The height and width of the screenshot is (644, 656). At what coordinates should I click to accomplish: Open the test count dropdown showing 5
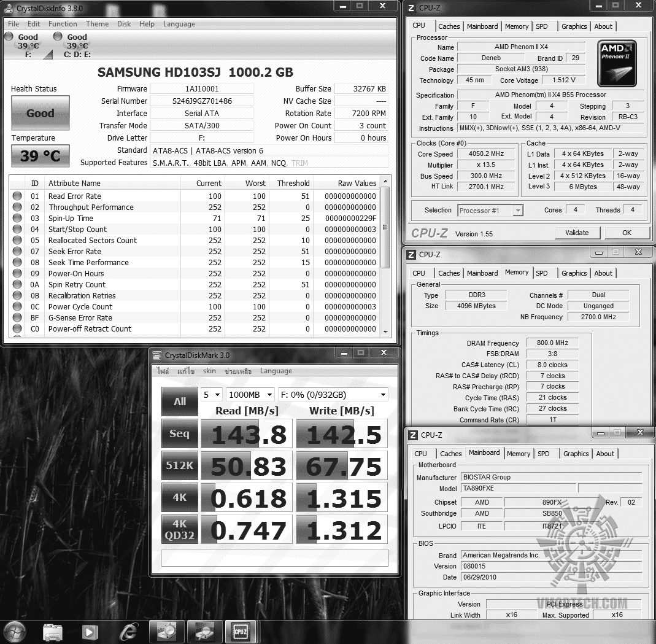click(212, 395)
